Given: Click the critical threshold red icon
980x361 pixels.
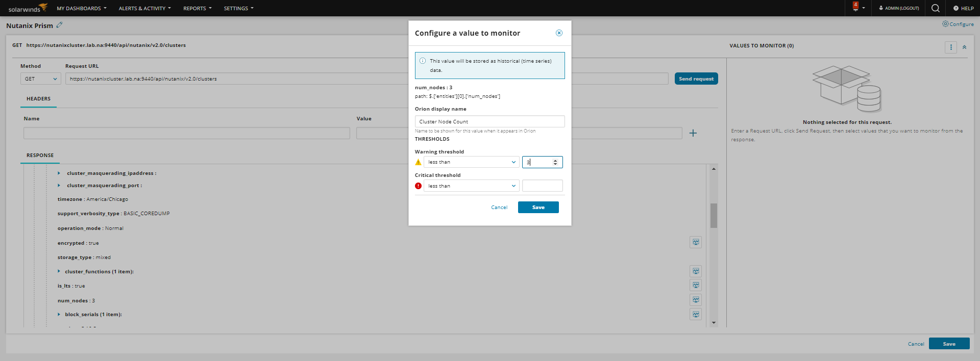Looking at the screenshot, I should (418, 186).
